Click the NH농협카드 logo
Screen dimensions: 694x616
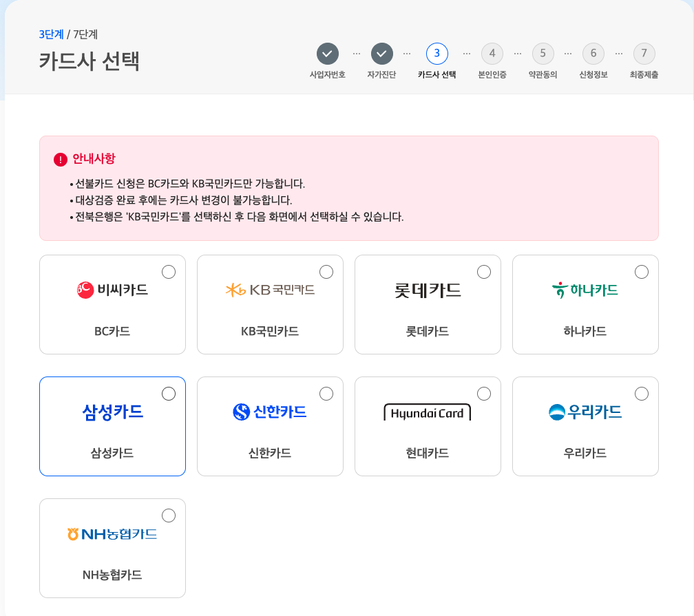pyautogui.click(x=112, y=534)
